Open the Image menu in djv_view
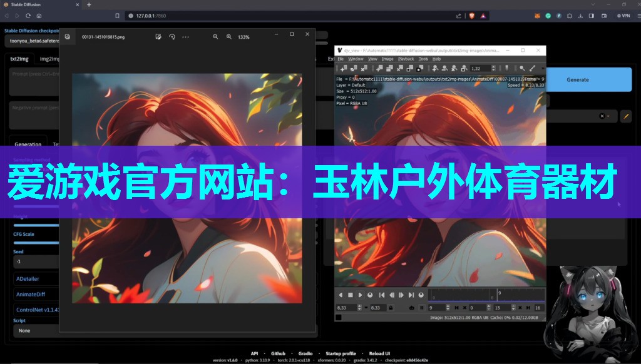This screenshot has width=641, height=364. tap(387, 59)
